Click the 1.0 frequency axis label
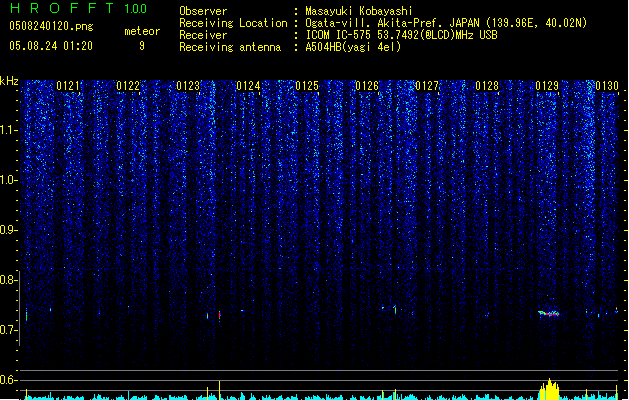629x400 pixels. [x=9, y=180]
